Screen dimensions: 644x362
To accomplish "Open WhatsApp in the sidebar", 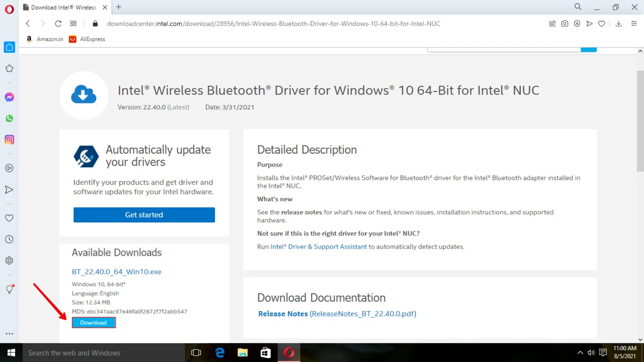I will click(9, 118).
